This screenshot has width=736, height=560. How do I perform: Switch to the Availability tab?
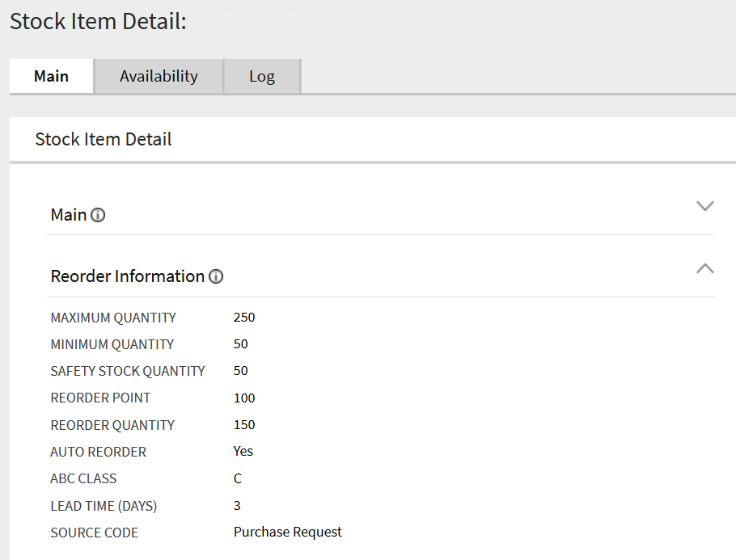158,75
